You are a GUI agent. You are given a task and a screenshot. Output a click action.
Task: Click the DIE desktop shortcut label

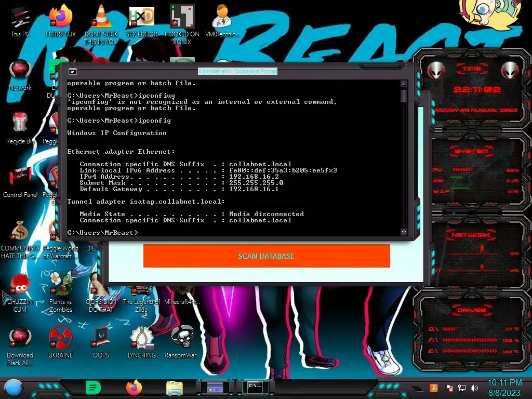point(90,248)
